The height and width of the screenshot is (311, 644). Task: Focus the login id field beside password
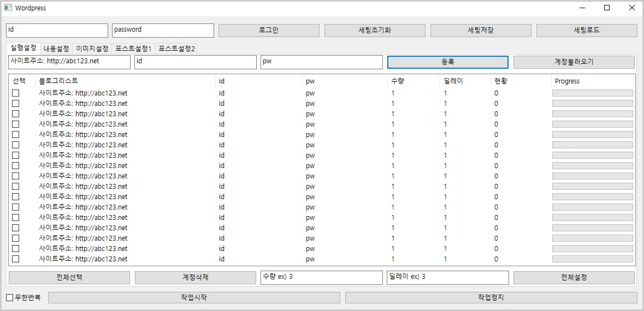(x=57, y=31)
